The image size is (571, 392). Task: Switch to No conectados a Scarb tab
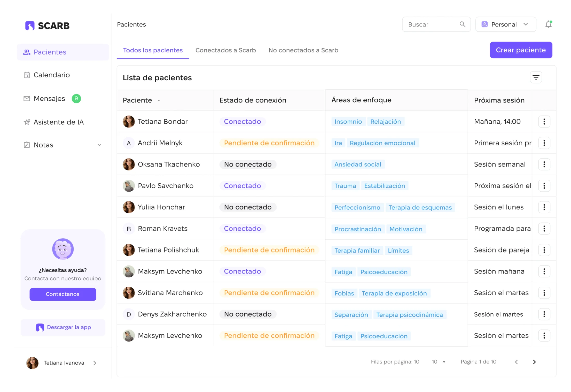(x=303, y=50)
